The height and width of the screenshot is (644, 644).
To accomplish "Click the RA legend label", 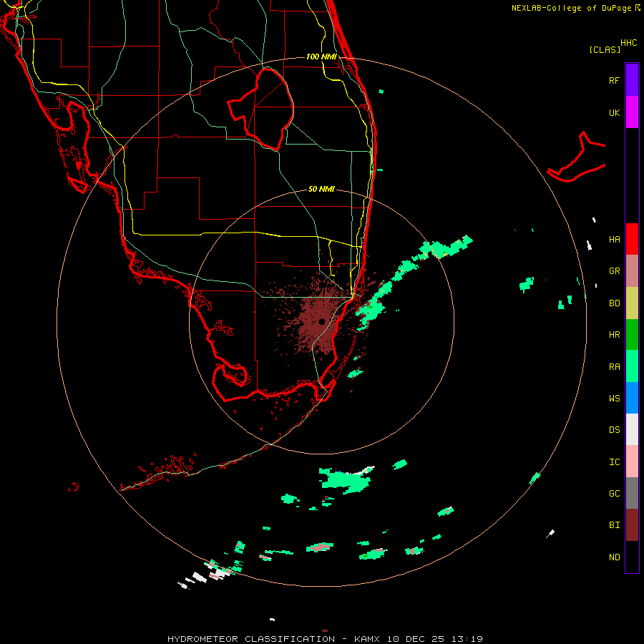I will click(x=614, y=367).
